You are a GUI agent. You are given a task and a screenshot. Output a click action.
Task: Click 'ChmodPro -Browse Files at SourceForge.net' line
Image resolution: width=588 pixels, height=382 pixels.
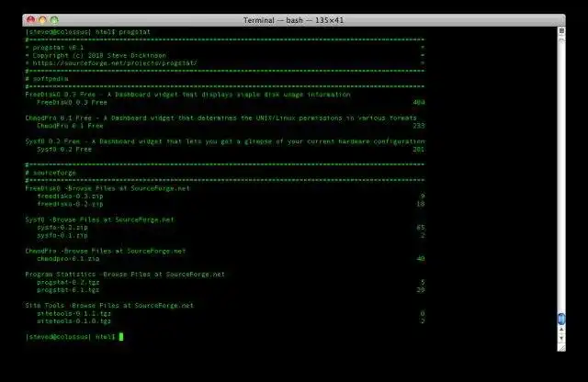(x=106, y=251)
